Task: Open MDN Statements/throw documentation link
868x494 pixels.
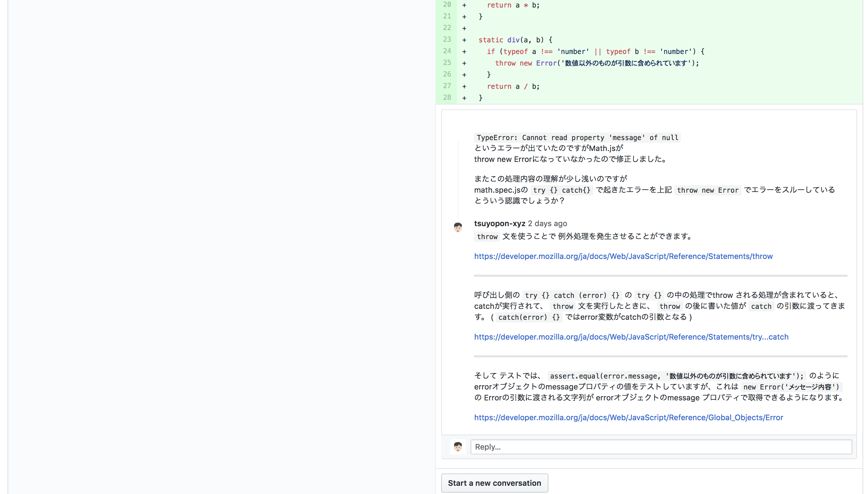Action: [x=623, y=256]
